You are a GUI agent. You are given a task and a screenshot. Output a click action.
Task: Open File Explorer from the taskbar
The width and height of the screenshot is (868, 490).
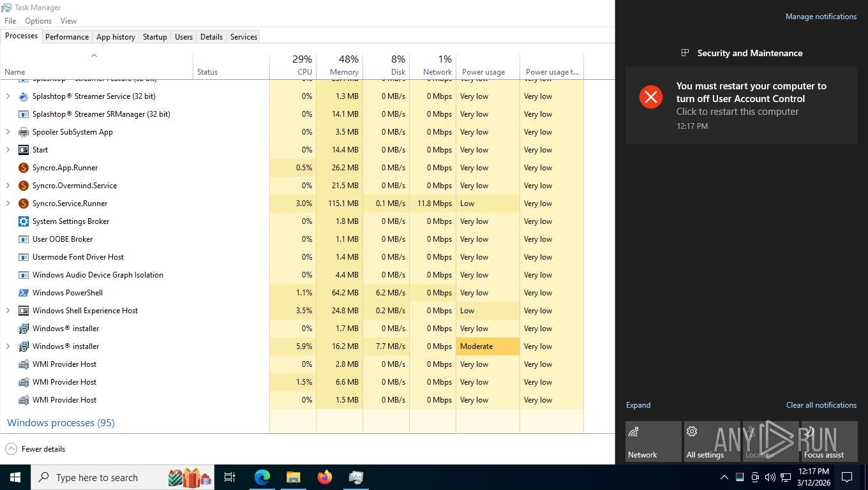coord(293,477)
